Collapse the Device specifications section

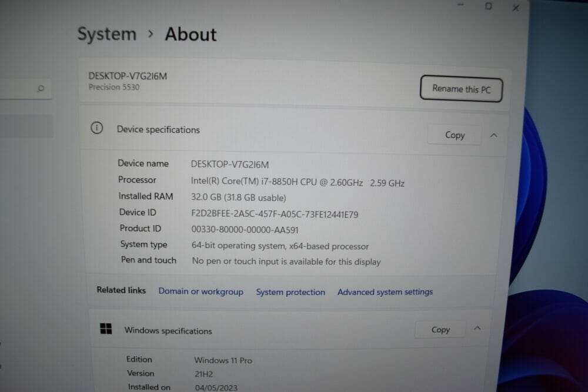pyautogui.click(x=494, y=135)
